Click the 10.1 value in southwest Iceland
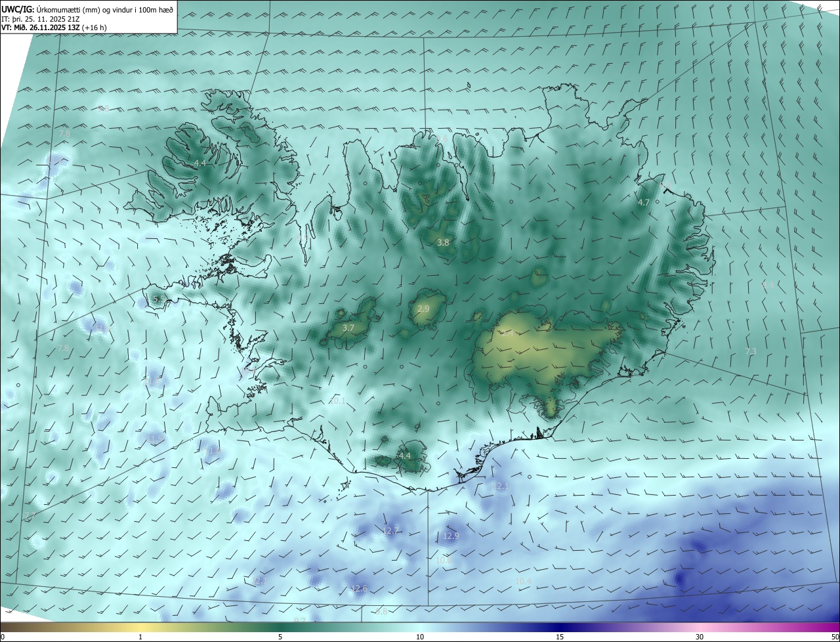This screenshot has width=840, height=642. [x=337, y=400]
